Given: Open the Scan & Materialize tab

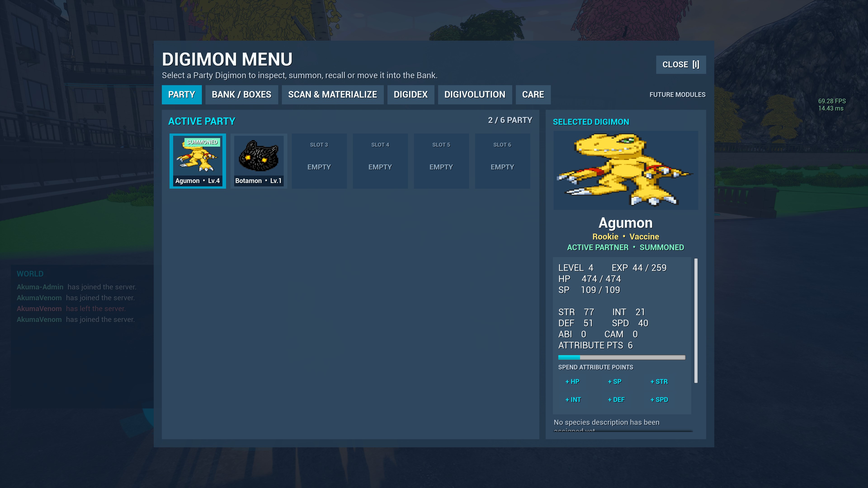Looking at the screenshot, I should point(333,95).
